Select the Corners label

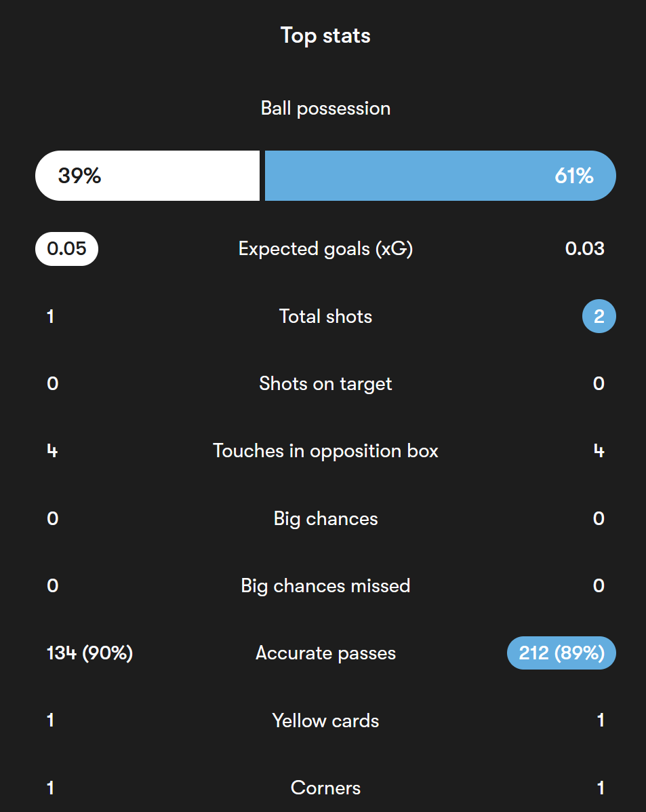pyautogui.click(x=325, y=788)
